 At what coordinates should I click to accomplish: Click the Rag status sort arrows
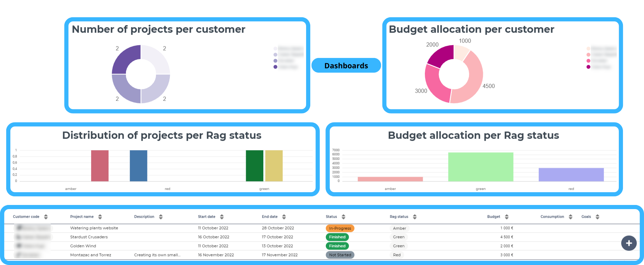click(415, 217)
